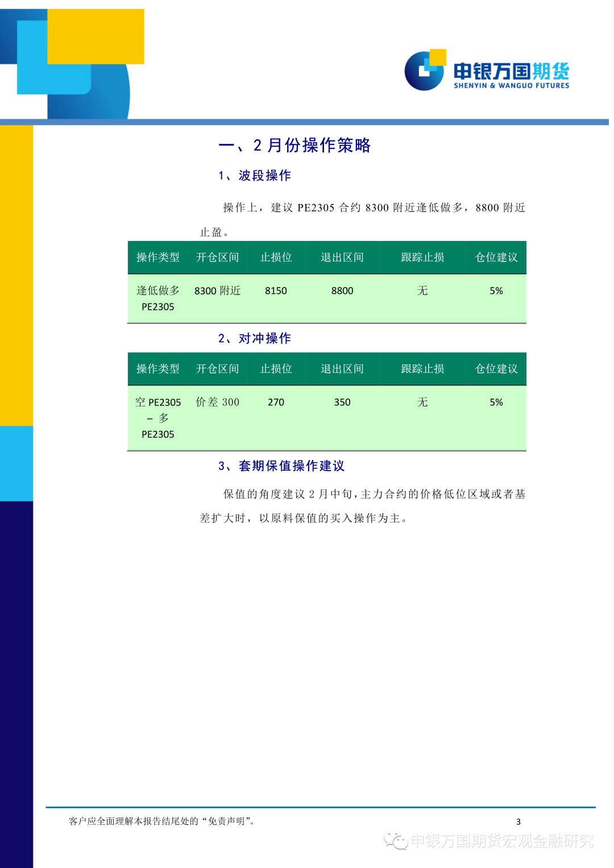
Task: Click the paragraph beginning "保值的角度建议"
Action: click(x=362, y=506)
